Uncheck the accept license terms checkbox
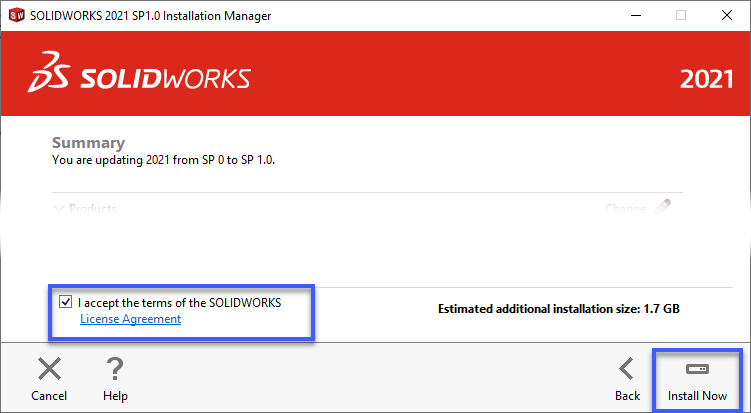This screenshot has height=413, width=751. click(65, 302)
